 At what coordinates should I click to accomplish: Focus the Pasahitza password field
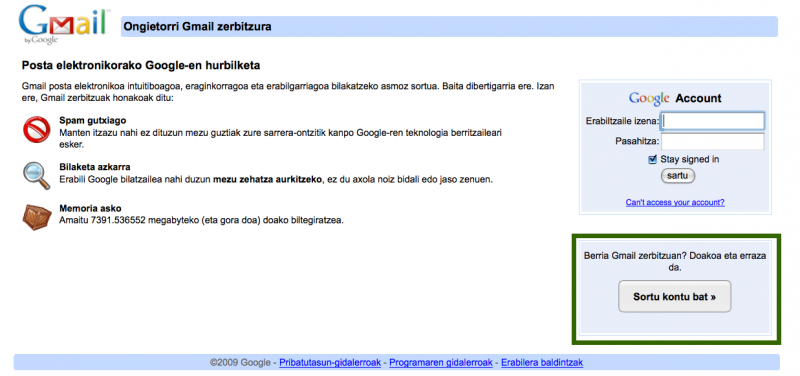pyautogui.click(x=713, y=141)
